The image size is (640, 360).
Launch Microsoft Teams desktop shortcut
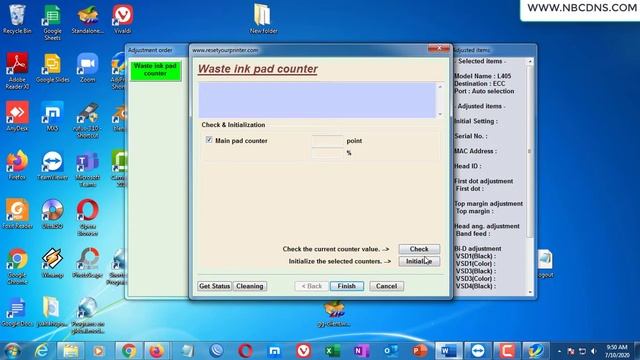pos(87,169)
